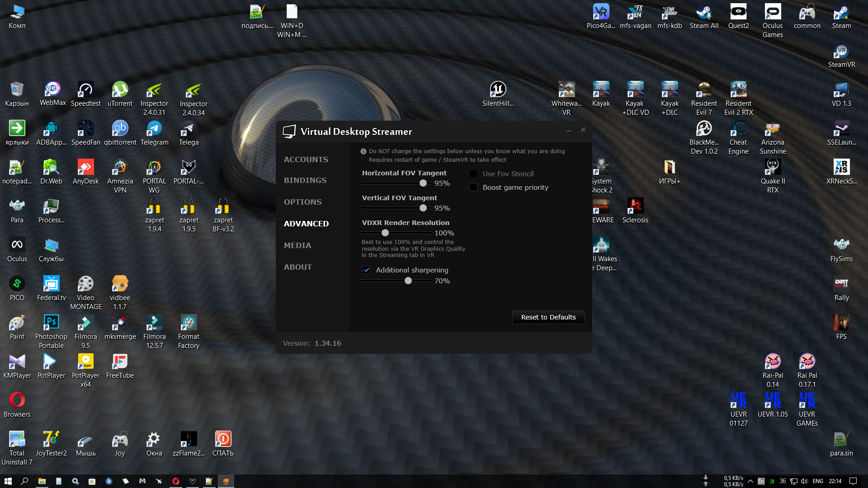868x488 pixels.
Task: Show hidden system tray icons chevron
Action: coord(750,481)
